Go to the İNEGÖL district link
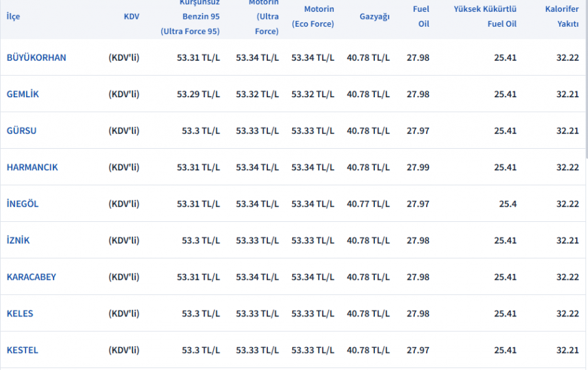This screenshot has height=370, width=588. (x=23, y=204)
